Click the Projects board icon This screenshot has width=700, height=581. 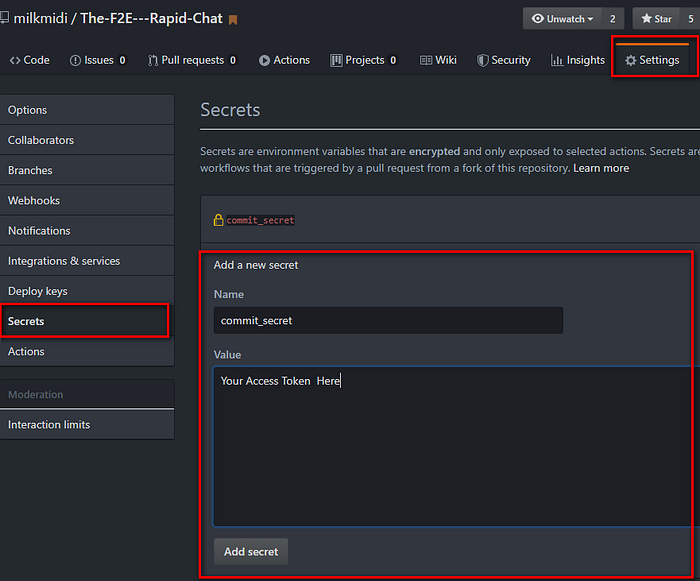click(x=336, y=60)
